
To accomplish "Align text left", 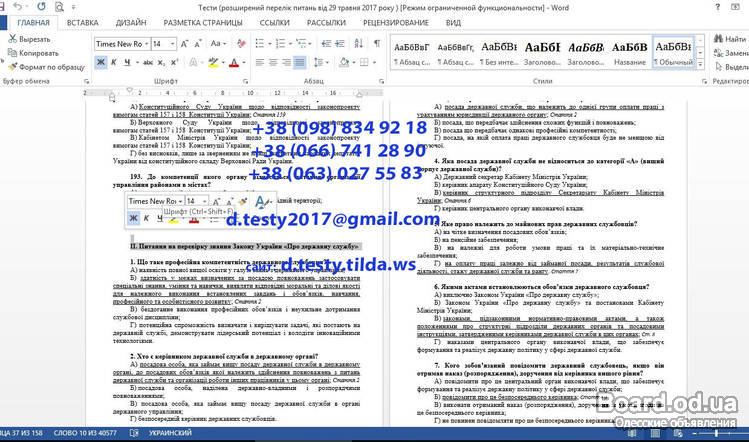I will [x=260, y=62].
